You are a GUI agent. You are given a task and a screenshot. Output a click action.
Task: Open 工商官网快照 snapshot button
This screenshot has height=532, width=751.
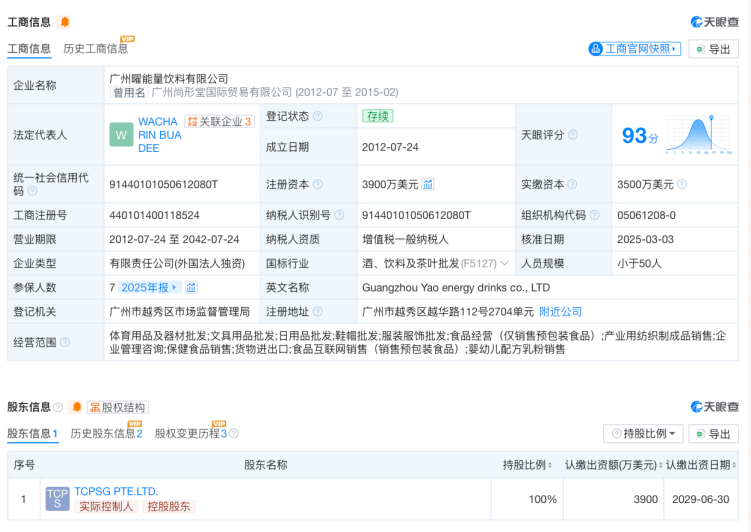coord(635,49)
